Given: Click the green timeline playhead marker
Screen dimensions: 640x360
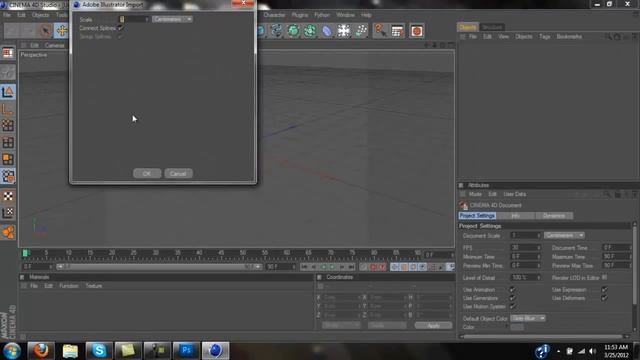Looking at the screenshot, I should (x=25, y=253).
